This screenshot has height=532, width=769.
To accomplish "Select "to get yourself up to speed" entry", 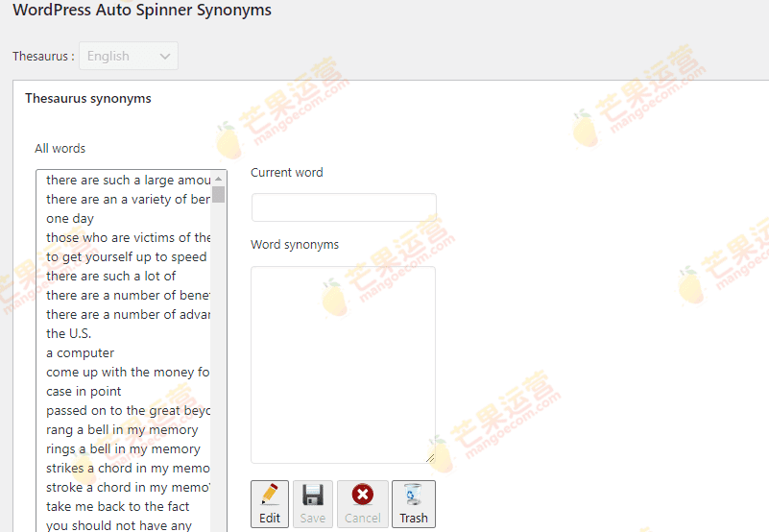I will [126, 256].
